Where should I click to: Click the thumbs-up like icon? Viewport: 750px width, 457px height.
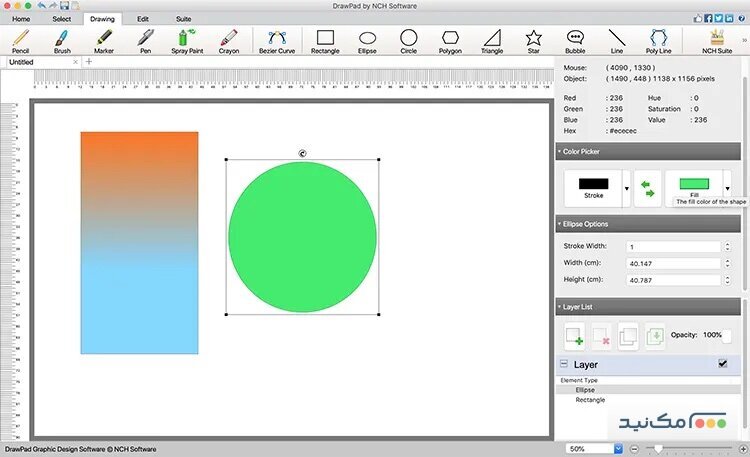click(x=698, y=18)
